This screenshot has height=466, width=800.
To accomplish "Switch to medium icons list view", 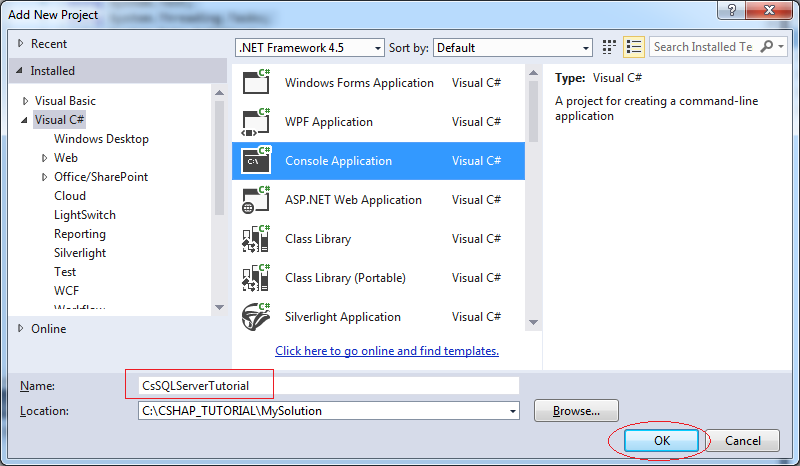I will [x=634, y=47].
